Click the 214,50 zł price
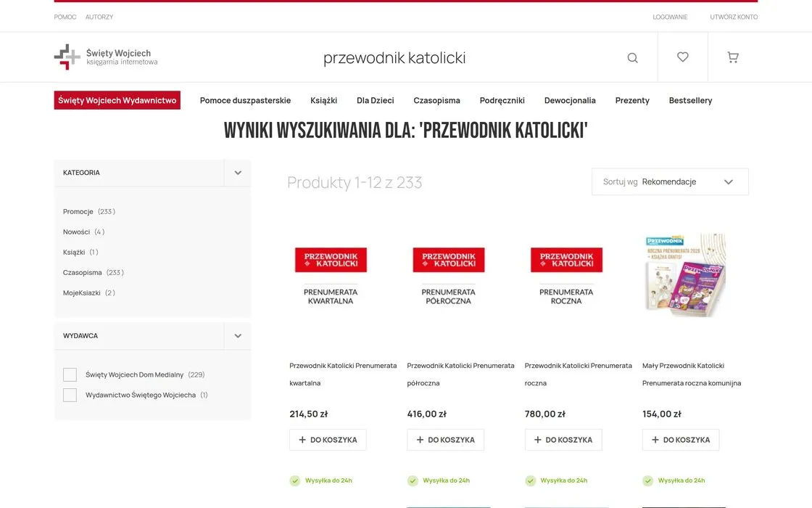 tap(309, 414)
